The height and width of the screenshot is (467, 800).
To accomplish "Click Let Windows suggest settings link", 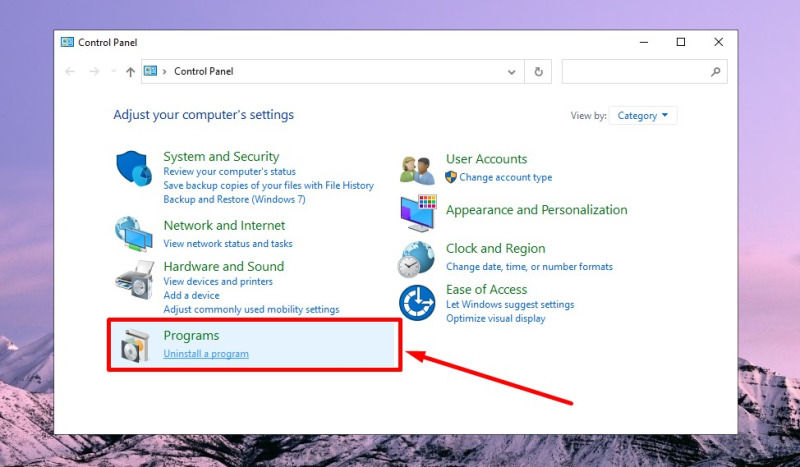I will point(510,305).
